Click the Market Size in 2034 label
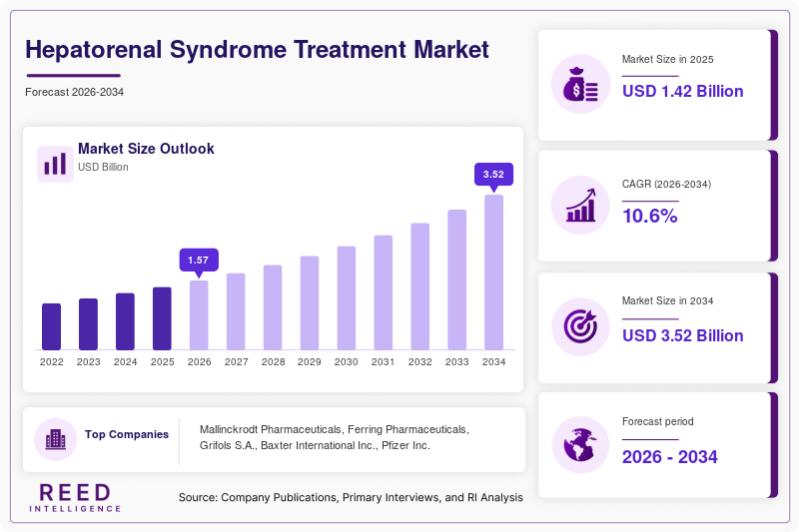Viewport: 799px width, 532px height. pos(667,300)
